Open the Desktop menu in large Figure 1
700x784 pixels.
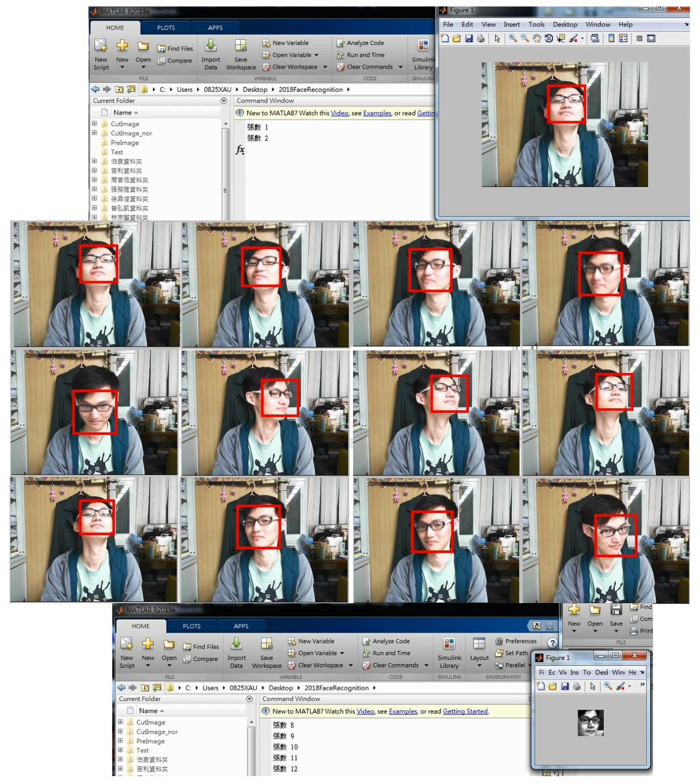point(565,24)
